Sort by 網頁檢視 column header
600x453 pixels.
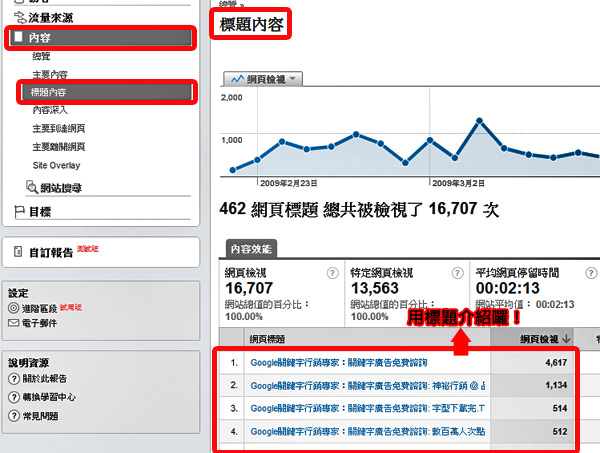pos(539,339)
